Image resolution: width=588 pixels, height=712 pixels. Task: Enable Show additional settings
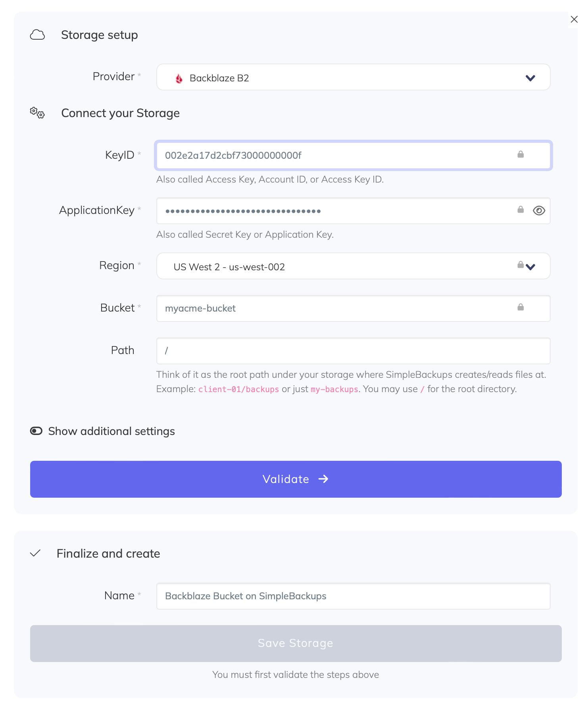click(36, 431)
